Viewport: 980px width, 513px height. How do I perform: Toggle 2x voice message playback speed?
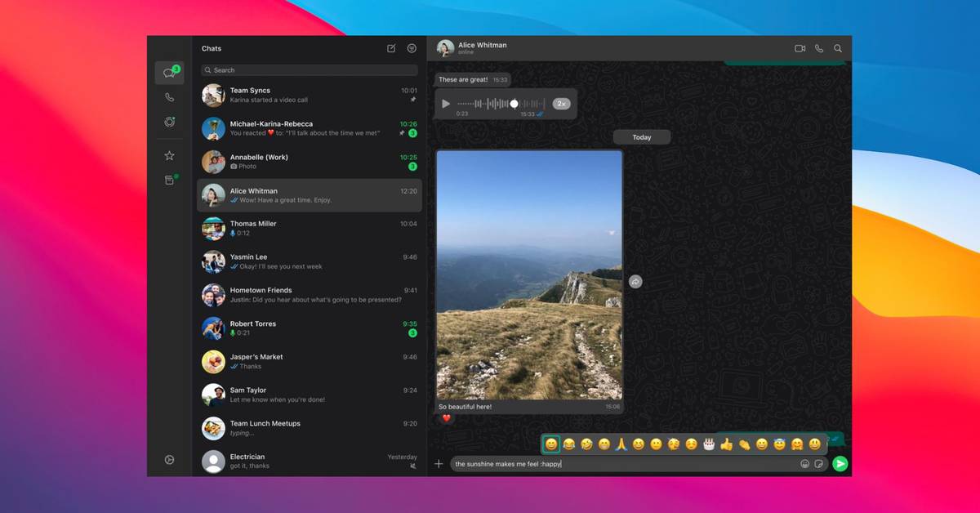point(561,104)
